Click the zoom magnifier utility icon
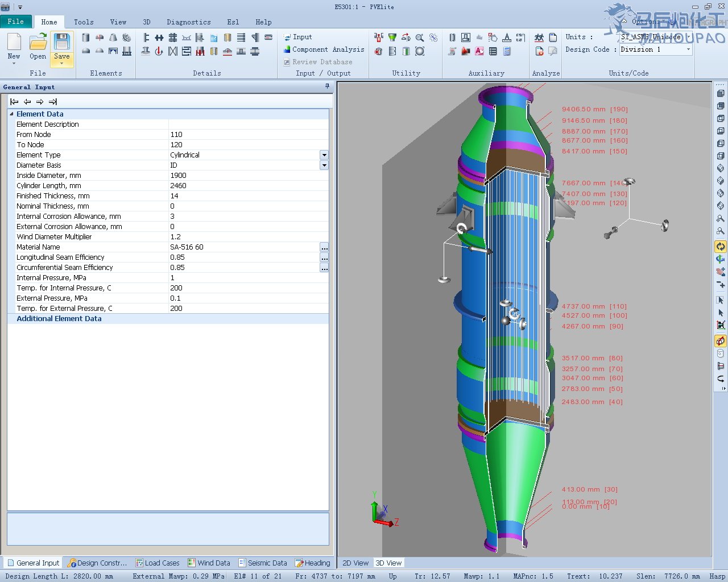 [x=420, y=38]
